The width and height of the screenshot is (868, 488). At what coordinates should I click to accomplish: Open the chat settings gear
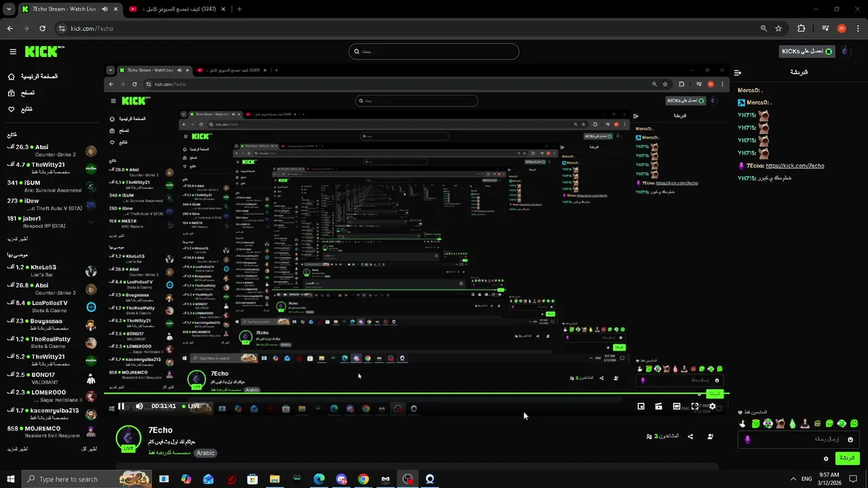pos(826,459)
